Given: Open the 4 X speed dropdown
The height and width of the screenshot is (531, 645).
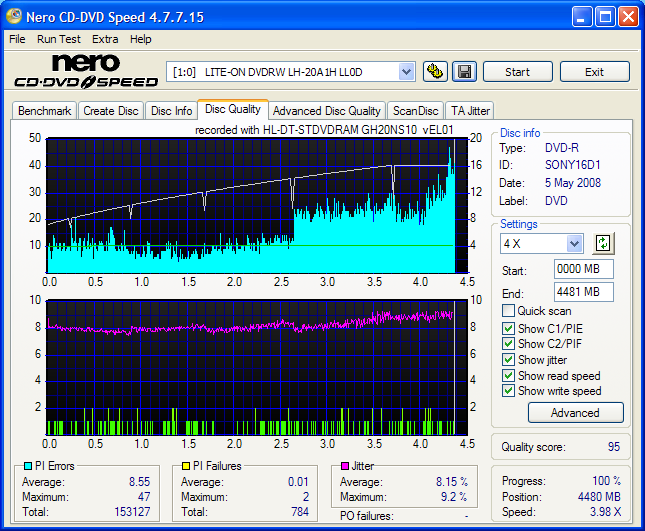Looking at the screenshot, I should [574, 243].
